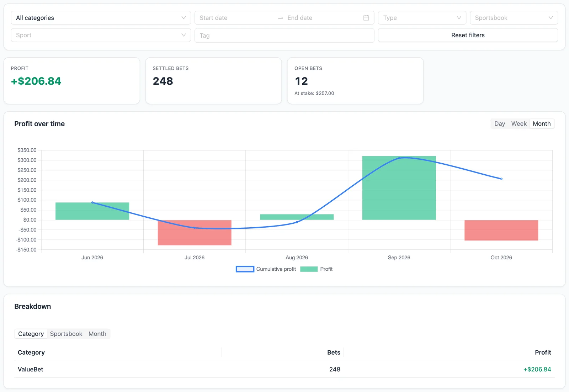The image size is (569, 392).
Task: Select the Month chart interval
Action: coord(541,124)
